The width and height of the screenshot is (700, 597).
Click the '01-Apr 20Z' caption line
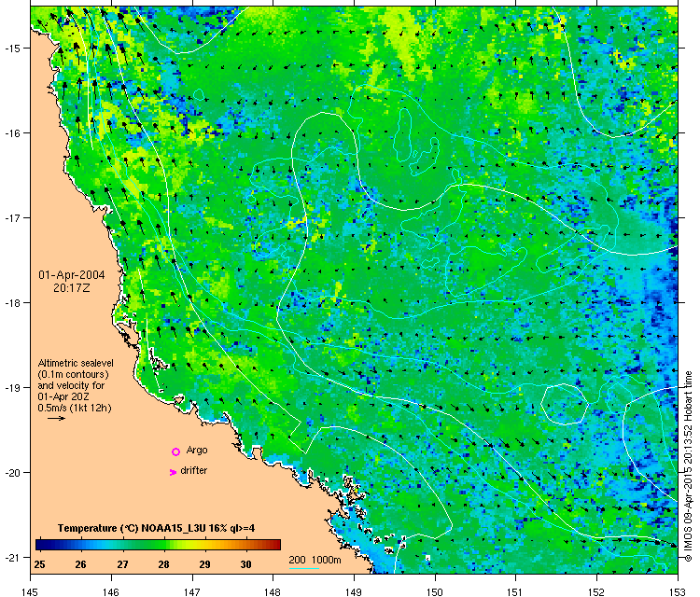point(63,396)
